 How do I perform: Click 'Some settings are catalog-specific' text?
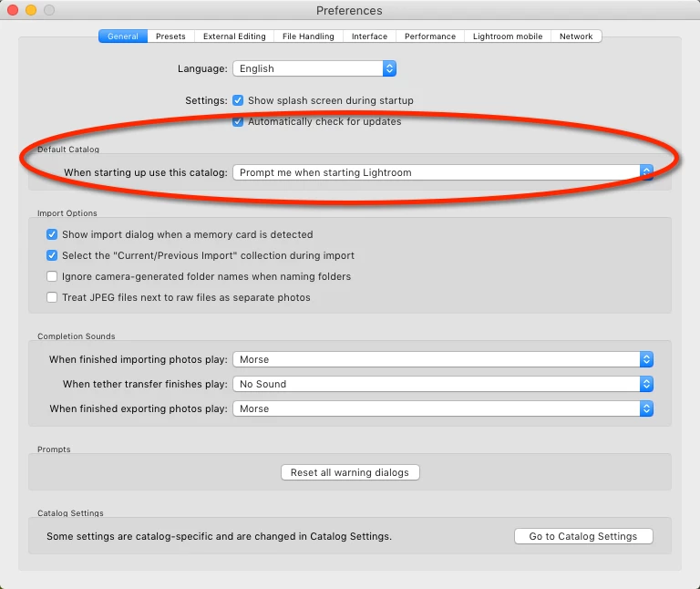click(x=219, y=536)
